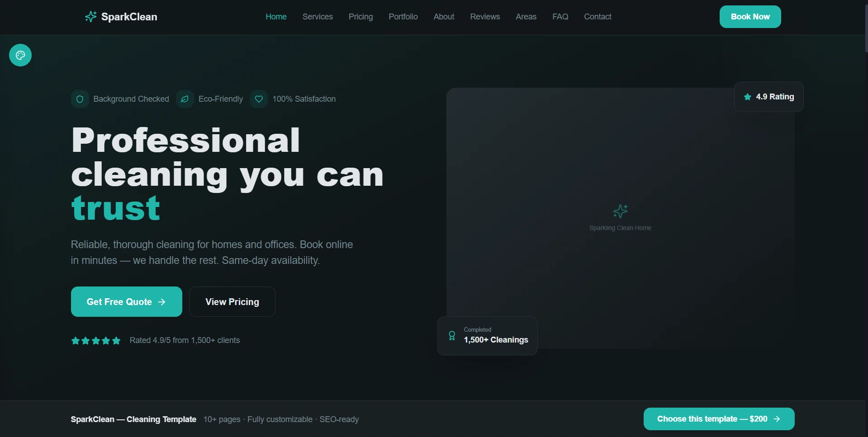Click the star icon in 4.9 Rating badge
868x437 pixels.
pos(747,97)
